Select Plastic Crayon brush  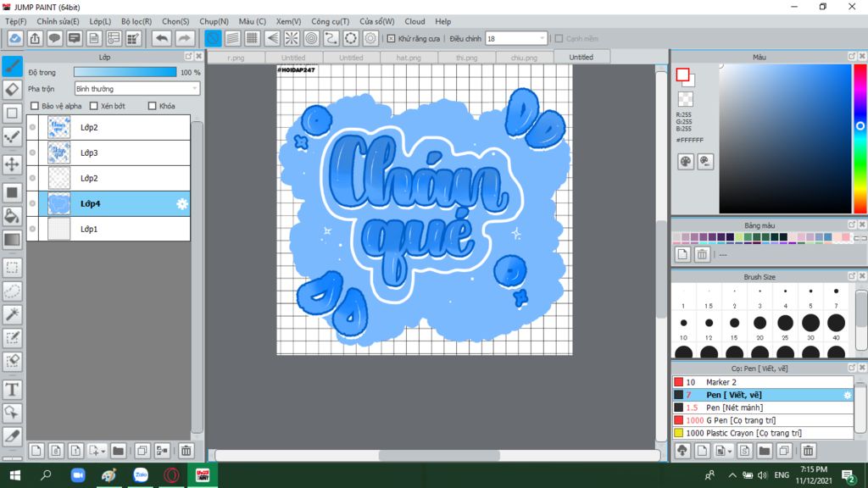pos(763,433)
